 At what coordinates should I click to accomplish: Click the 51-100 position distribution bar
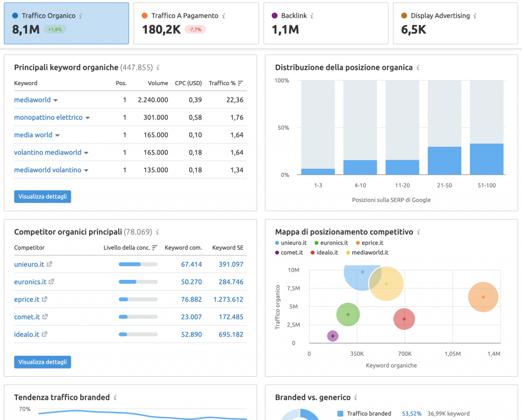coord(487,159)
